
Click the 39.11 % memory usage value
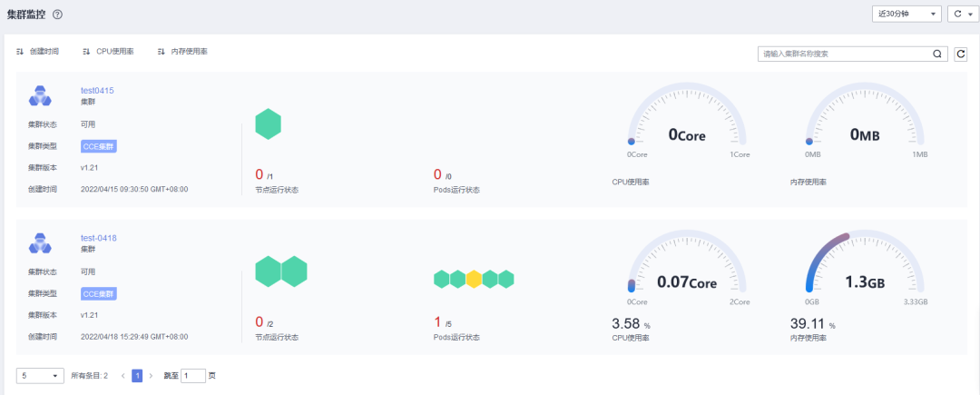[813, 324]
